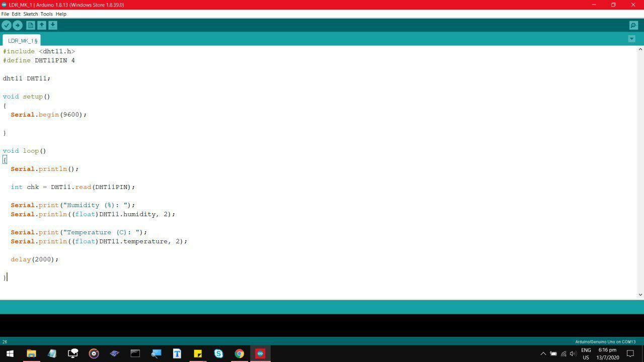This screenshot has height=362, width=644.
Task: Open the circular music app taskbar icon
Action: [x=94, y=354]
